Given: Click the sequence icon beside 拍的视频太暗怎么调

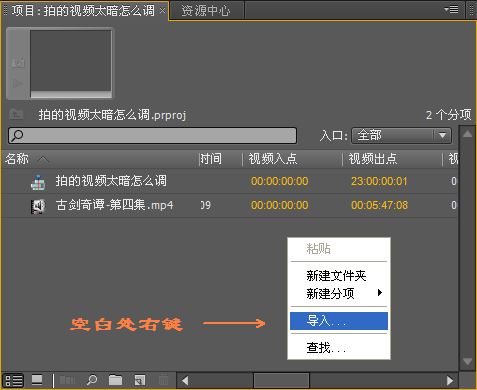Looking at the screenshot, I should tap(38, 182).
